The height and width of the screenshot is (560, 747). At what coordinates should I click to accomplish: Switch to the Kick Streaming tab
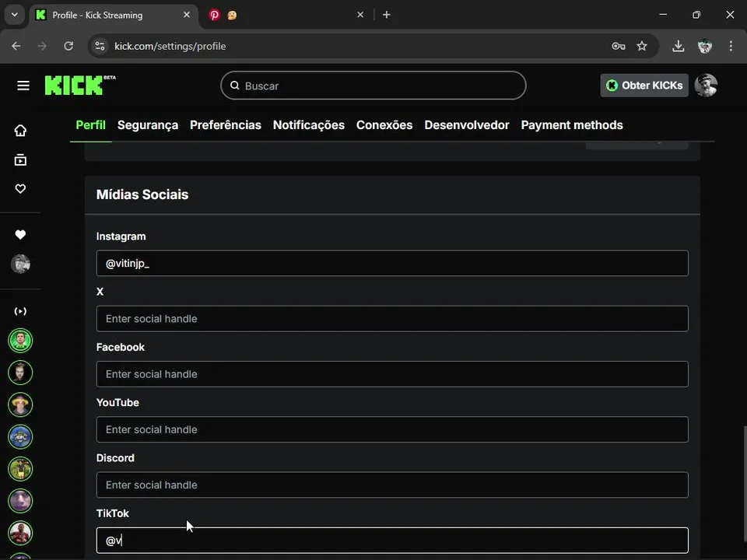[114, 15]
